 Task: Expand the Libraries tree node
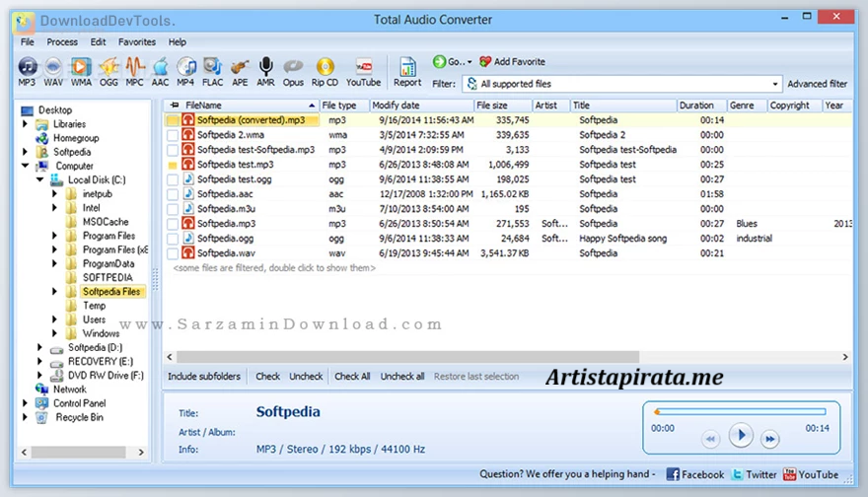point(25,124)
